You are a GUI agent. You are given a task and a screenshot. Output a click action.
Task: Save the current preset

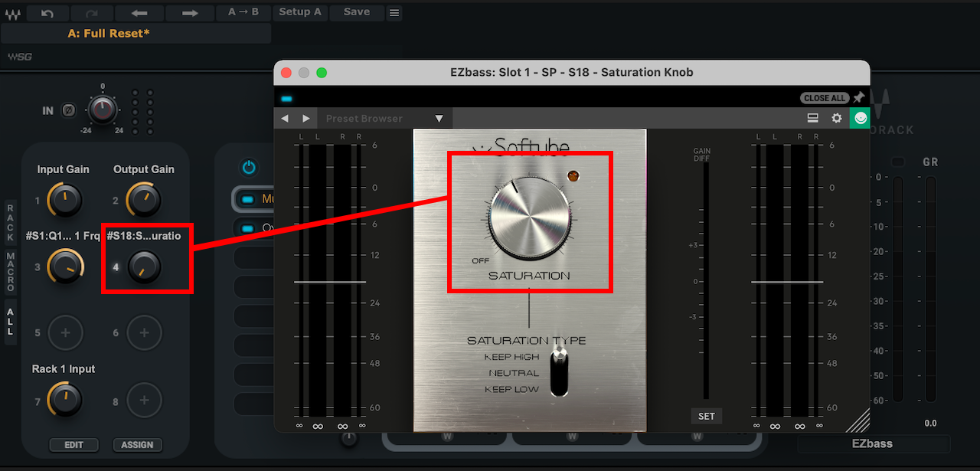point(357,12)
